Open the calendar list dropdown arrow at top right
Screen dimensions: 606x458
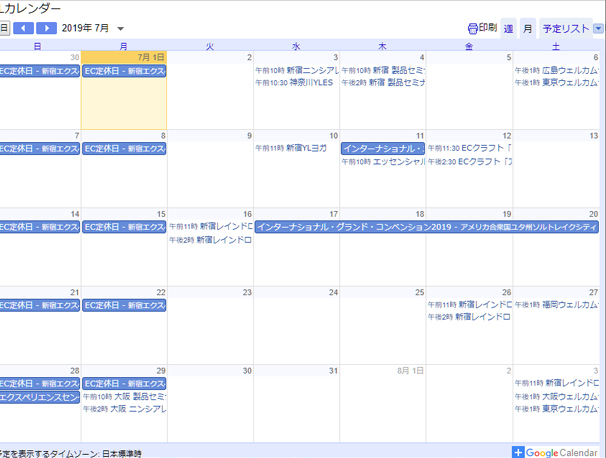(x=598, y=28)
